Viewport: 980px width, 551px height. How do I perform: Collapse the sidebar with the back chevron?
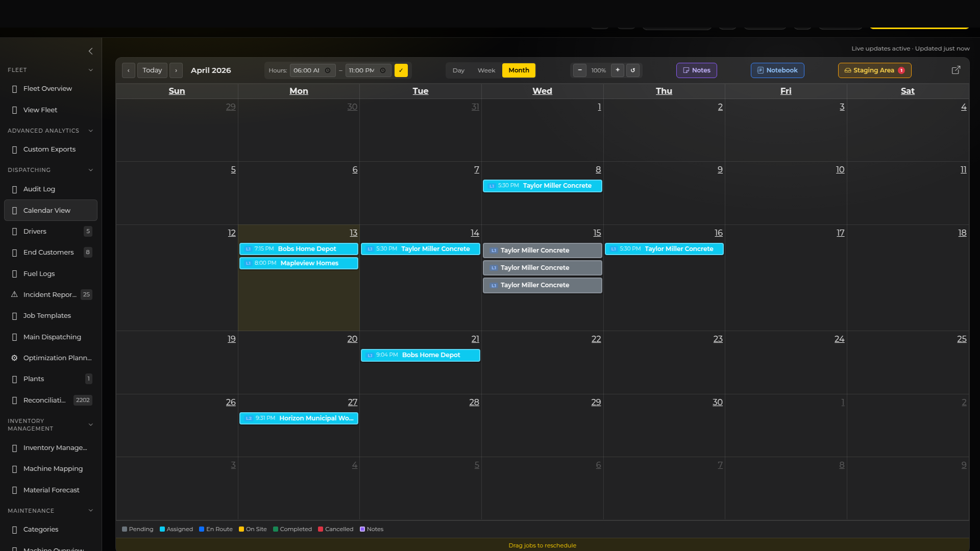coord(91,51)
